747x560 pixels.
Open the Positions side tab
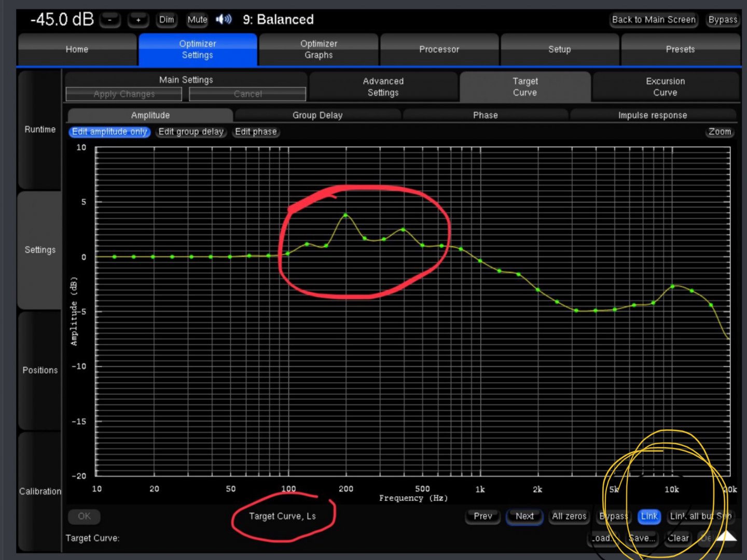(x=40, y=370)
